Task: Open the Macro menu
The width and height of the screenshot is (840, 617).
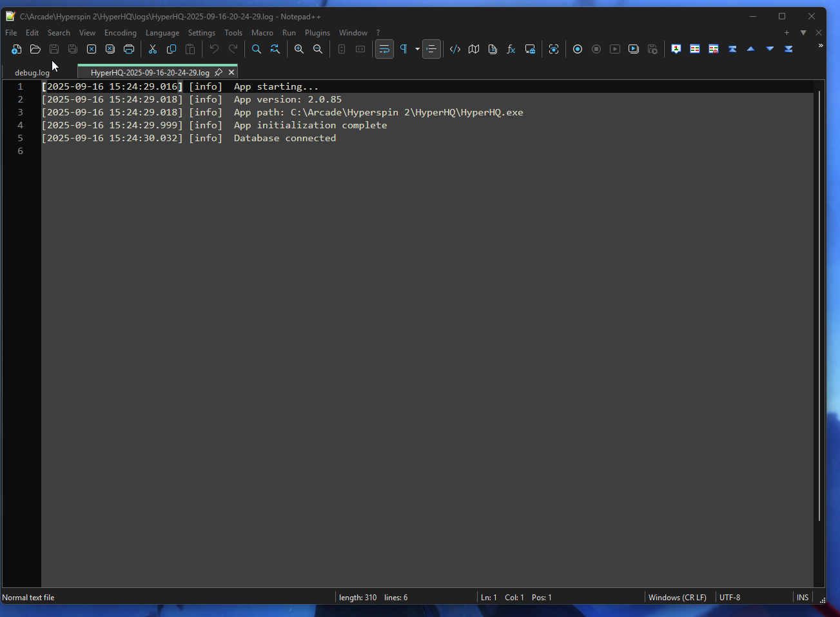Action: point(262,33)
